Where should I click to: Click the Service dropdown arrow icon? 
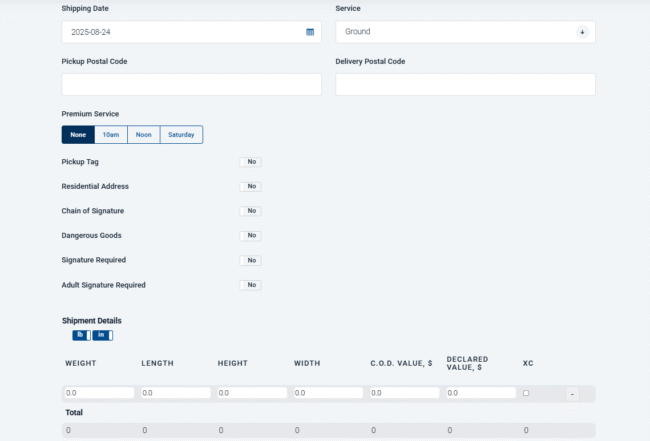coord(582,32)
